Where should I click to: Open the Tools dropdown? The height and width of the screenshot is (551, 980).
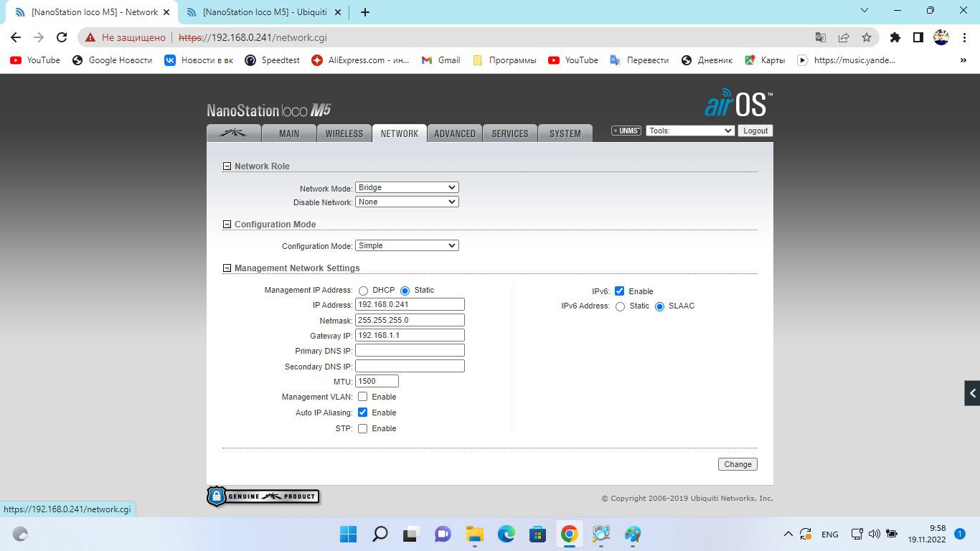pyautogui.click(x=690, y=131)
